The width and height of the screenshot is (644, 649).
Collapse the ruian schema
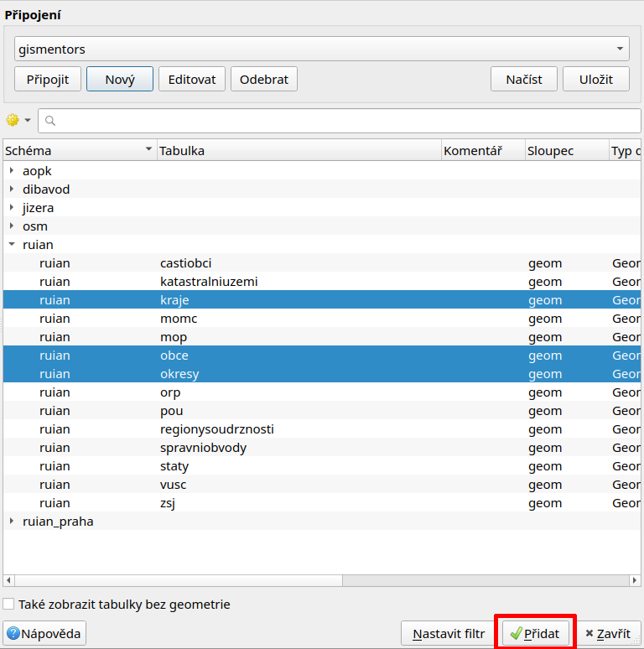[x=12, y=244]
